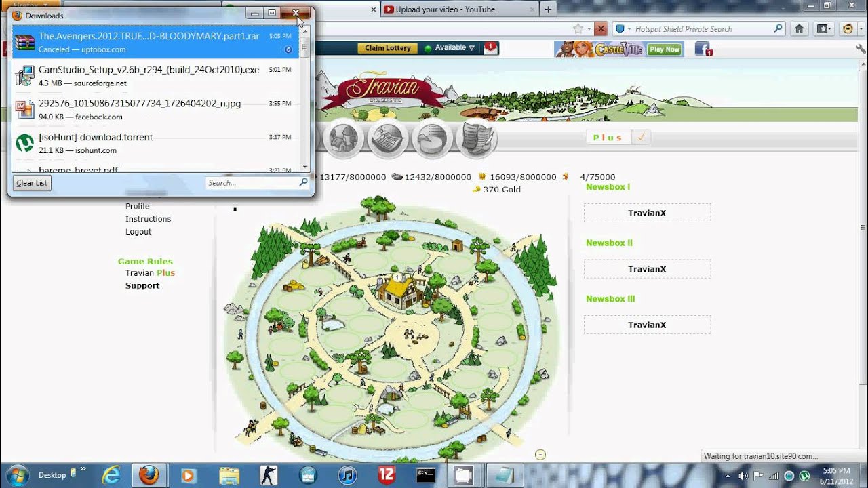Select the 292576 jpg download from facebook.com
Screen dimensions: 868x488
coord(155,109)
